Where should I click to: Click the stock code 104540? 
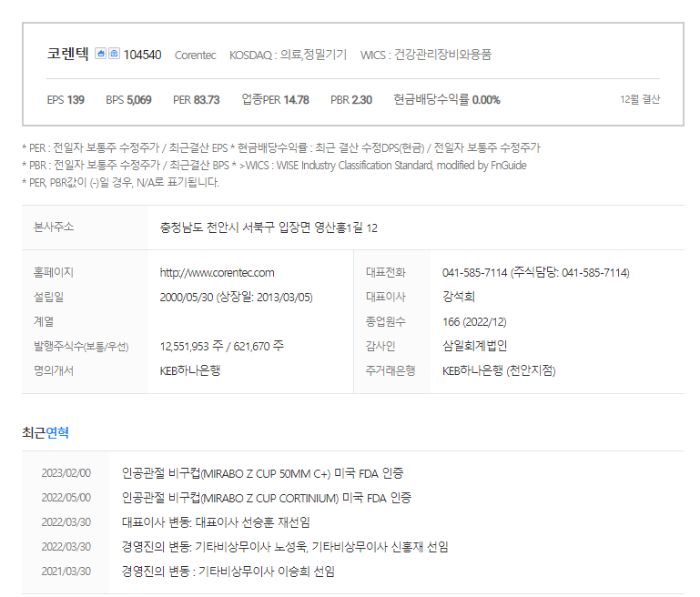[x=142, y=55]
